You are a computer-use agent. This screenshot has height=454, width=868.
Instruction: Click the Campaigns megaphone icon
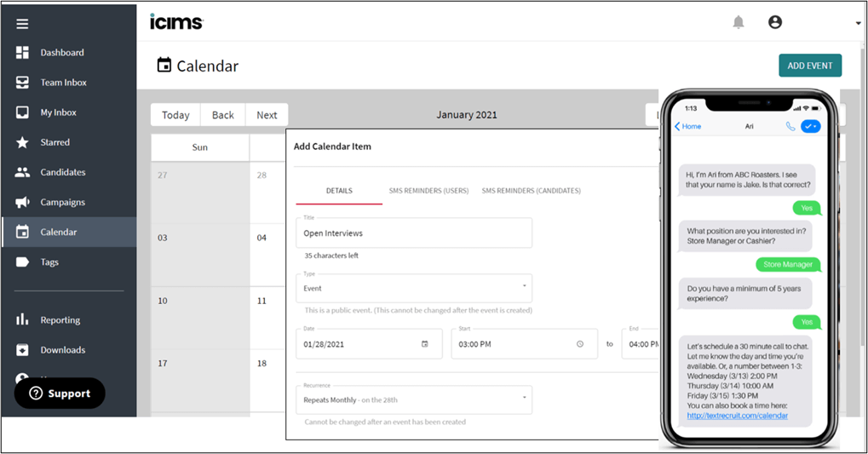point(23,203)
